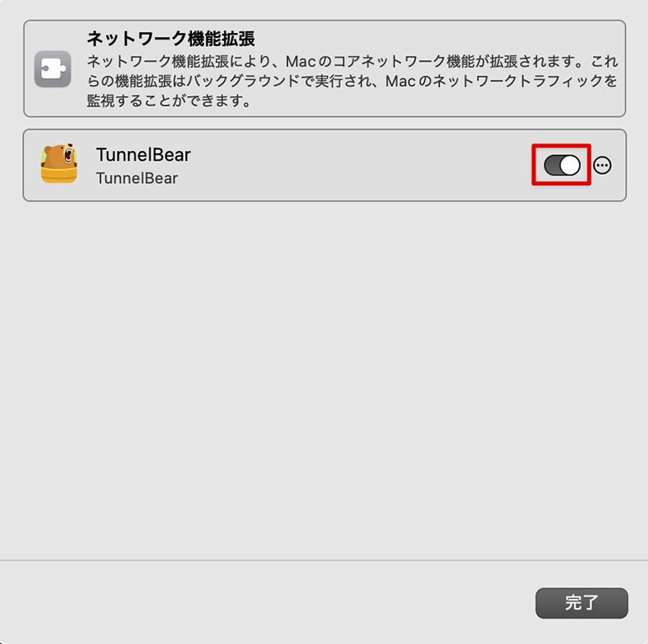Click empty gray area below extension list
648x644 pixels.
click(x=324, y=372)
